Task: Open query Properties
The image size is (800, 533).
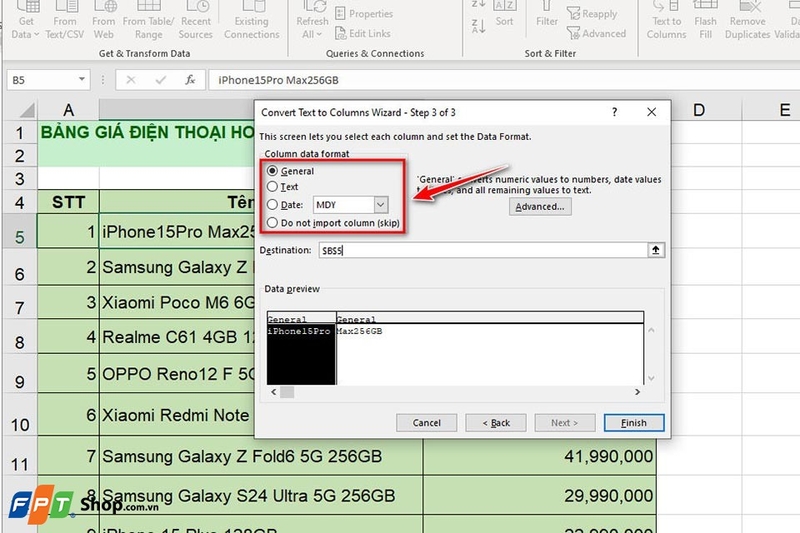Action: (364, 14)
